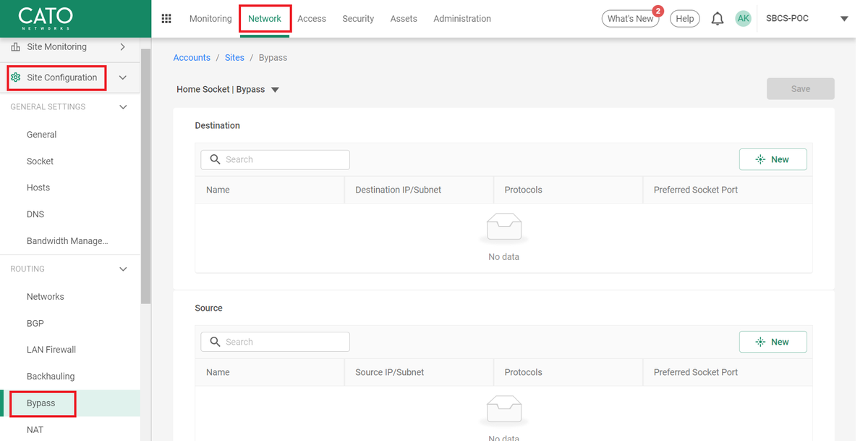Open Backhauling in the sidebar
Viewport: 868px width, 441px height.
click(51, 377)
